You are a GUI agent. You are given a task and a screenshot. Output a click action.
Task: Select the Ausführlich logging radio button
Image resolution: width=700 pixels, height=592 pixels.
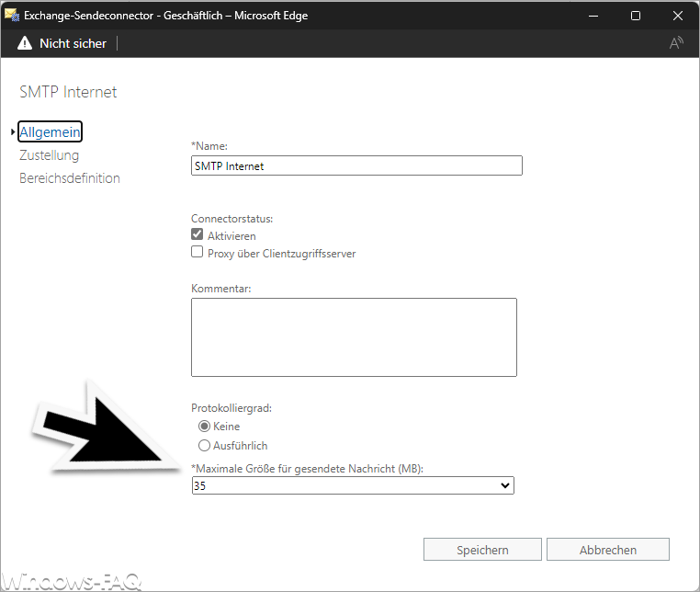click(204, 446)
